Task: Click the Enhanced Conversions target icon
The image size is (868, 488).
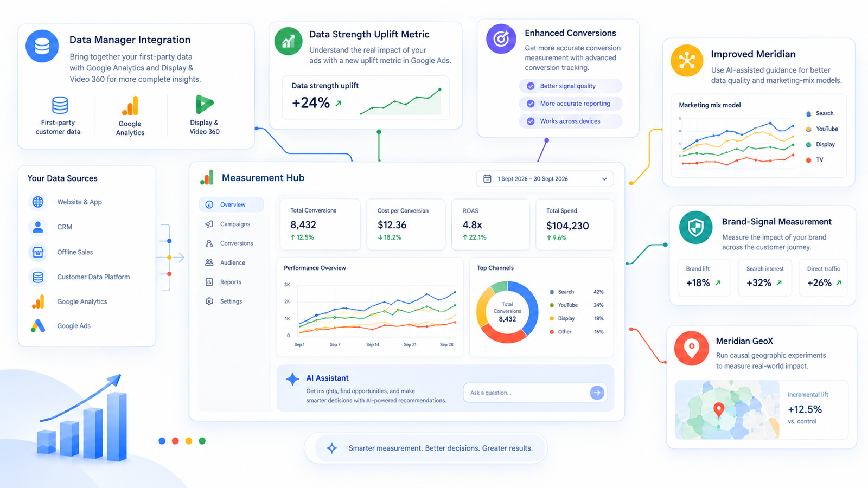Action: [x=501, y=38]
